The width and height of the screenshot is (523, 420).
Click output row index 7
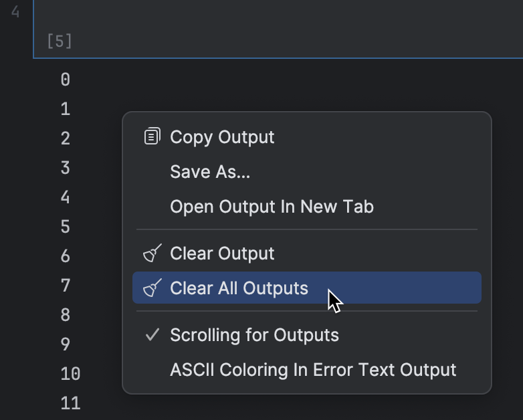coord(66,286)
